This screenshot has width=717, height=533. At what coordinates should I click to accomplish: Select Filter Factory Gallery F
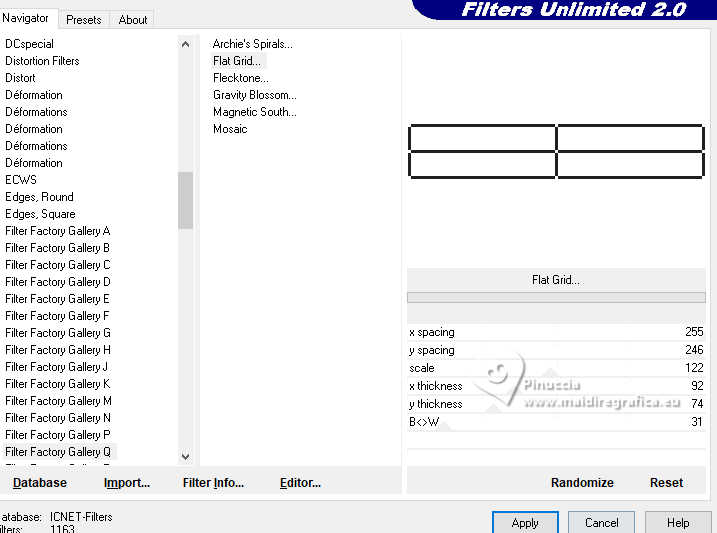coord(58,315)
